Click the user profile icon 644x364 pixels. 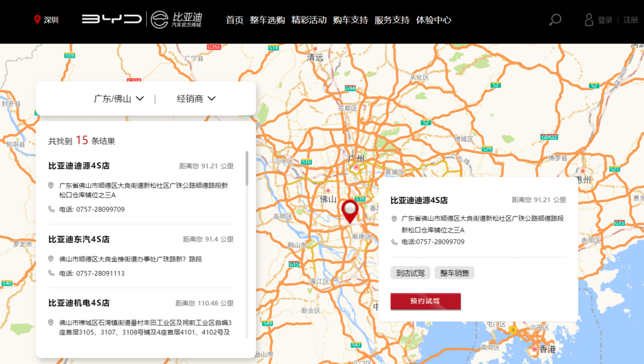pos(589,19)
